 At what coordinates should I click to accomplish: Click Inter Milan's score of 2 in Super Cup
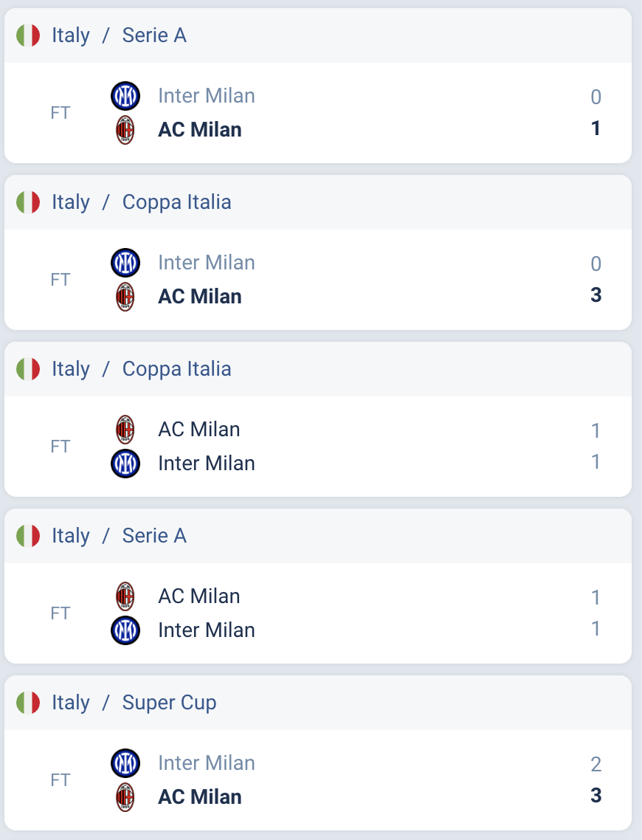point(596,764)
